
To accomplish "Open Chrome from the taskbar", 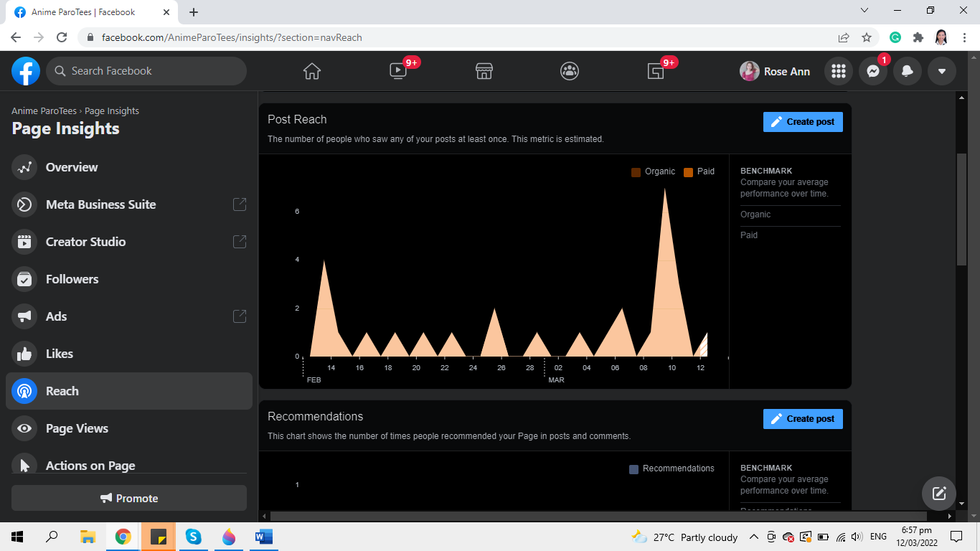I will (x=123, y=537).
